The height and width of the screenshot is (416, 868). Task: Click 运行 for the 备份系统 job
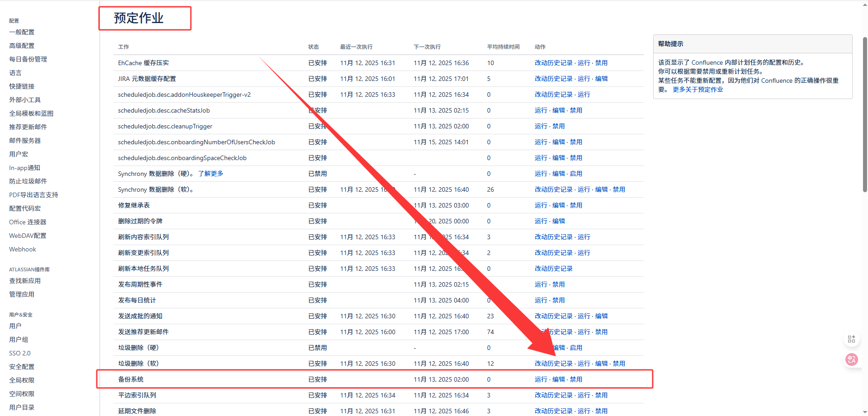pyautogui.click(x=541, y=379)
